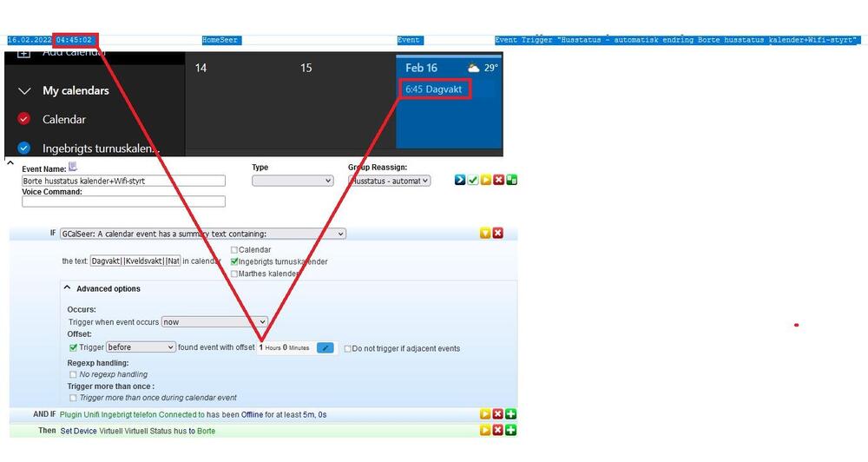Click the Borte value link
The width and height of the screenshot is (868, 462).
pos(206,431)
